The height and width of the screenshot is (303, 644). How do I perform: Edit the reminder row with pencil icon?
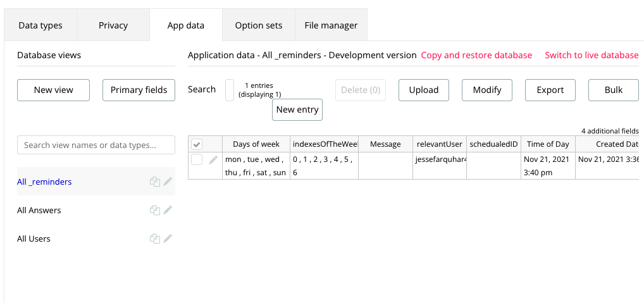pyautogui.click(x=214, y=159)
